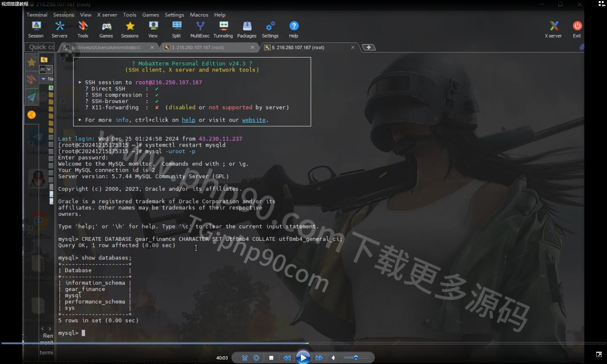
Task: Mute the media player volume
Action: pyautogui.click(x=333, y=358)
